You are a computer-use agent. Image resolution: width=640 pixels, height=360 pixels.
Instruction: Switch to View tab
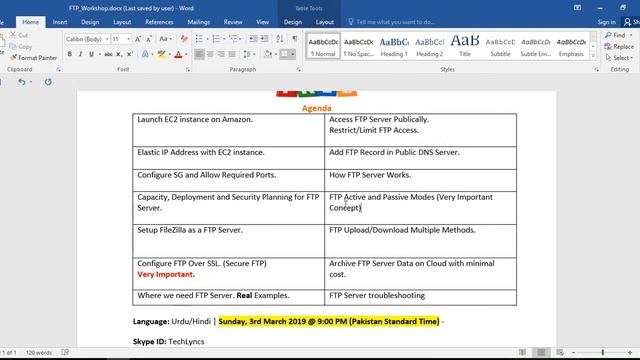(262, 22)
